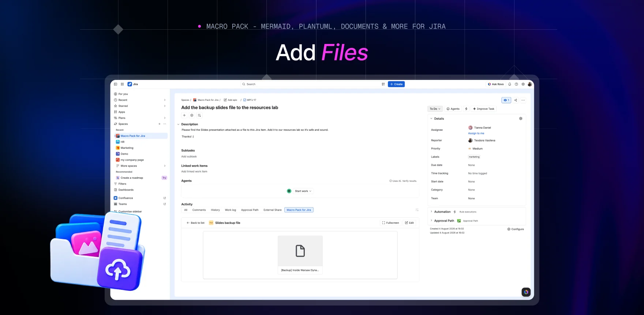Click the lightning automation icon beside Agents

click(x=466, y=109)
